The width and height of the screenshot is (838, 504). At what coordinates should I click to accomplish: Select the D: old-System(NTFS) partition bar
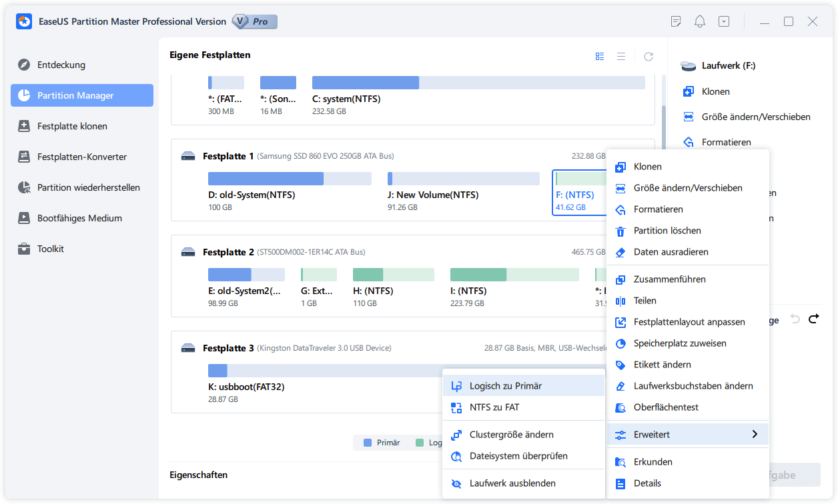[290, 179]
